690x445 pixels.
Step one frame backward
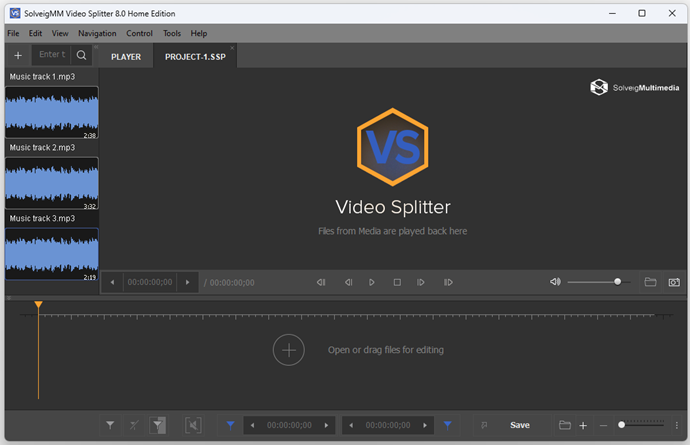(349, 282)
